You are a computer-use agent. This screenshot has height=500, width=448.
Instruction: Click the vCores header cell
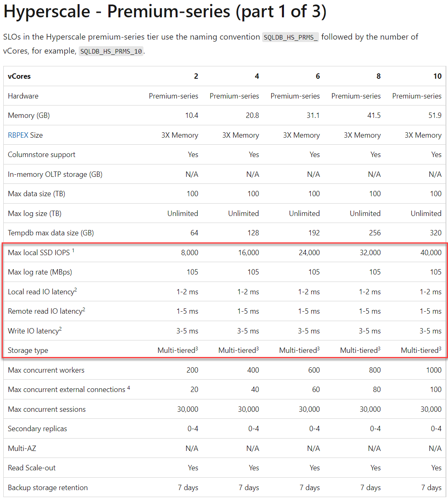[19, 76]
